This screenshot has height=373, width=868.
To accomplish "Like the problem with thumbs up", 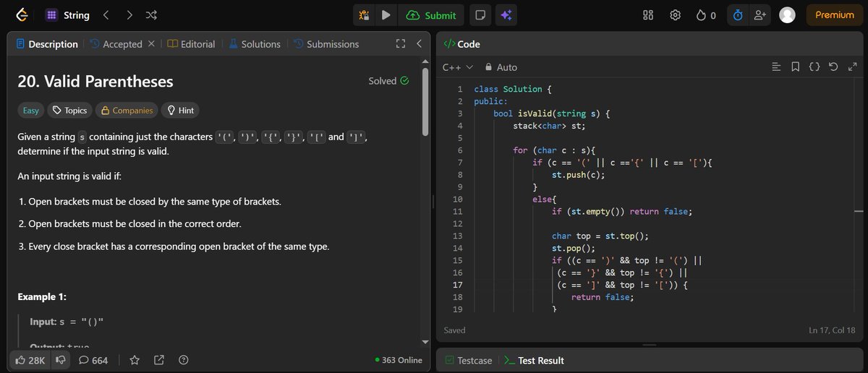I will click(30, 360).
